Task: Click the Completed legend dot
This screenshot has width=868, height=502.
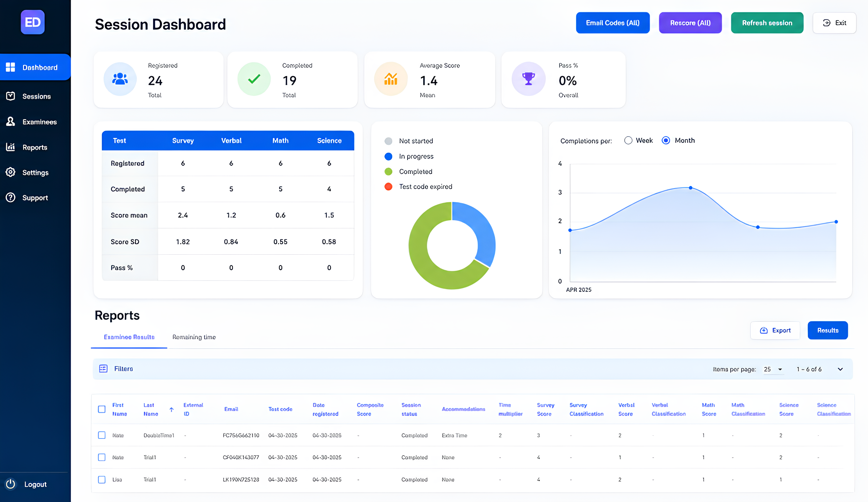Action: point(388,171)
